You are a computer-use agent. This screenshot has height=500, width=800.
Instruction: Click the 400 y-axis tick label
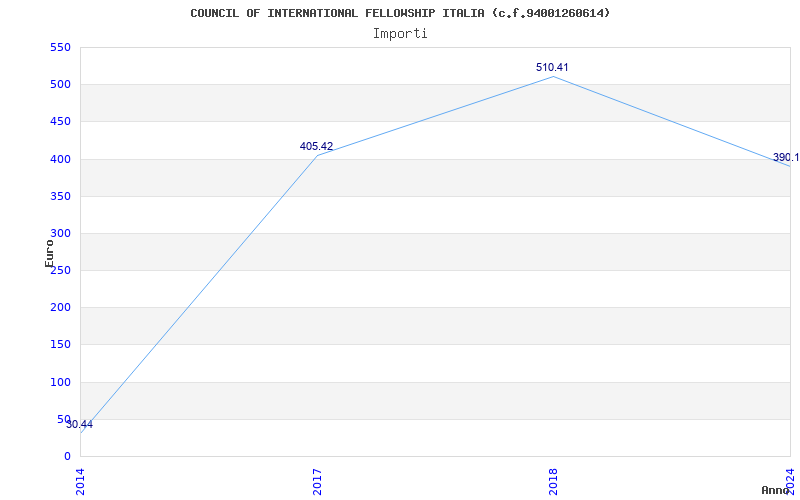(60, 159)
